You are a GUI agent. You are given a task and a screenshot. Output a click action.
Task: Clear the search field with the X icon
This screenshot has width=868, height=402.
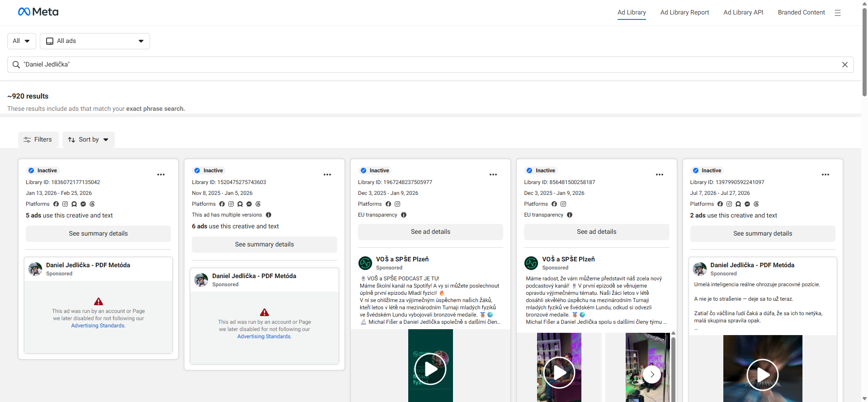(844, 65)
